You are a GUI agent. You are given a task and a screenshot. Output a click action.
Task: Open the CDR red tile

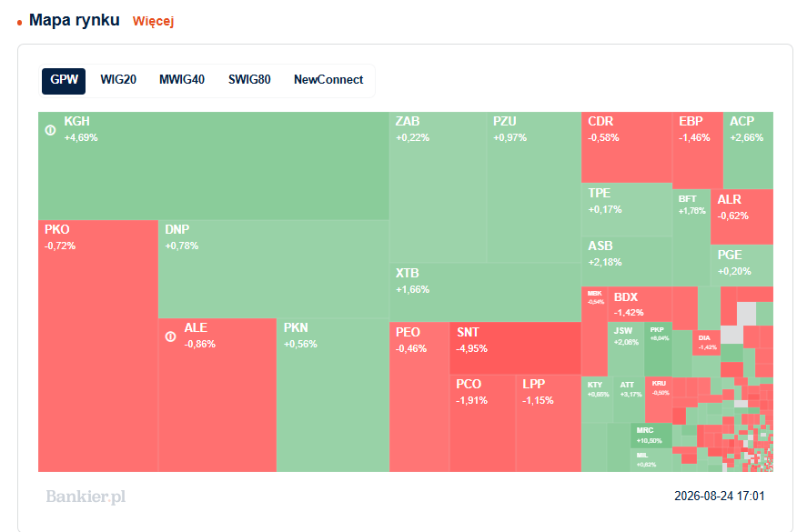coord(627,146)
